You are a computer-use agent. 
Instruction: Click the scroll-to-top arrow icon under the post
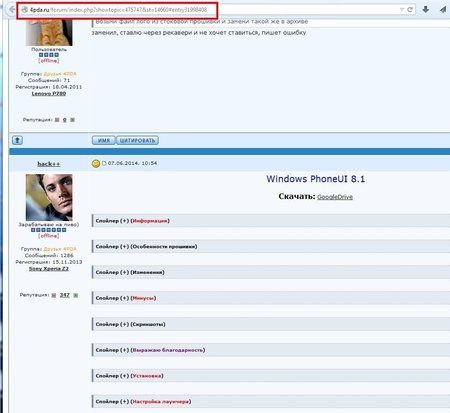point(17,140)
